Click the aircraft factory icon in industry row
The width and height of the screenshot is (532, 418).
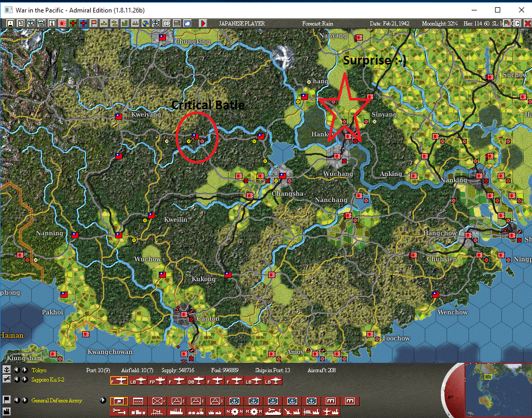coord(331,412)
